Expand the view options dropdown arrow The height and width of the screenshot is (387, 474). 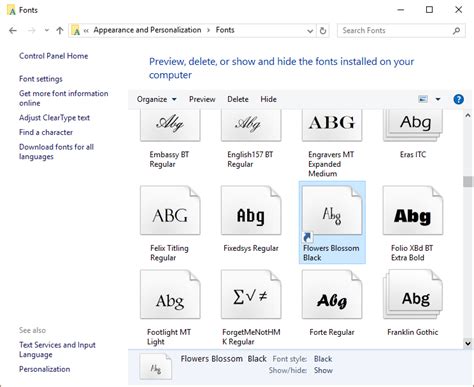pos(438,99)
